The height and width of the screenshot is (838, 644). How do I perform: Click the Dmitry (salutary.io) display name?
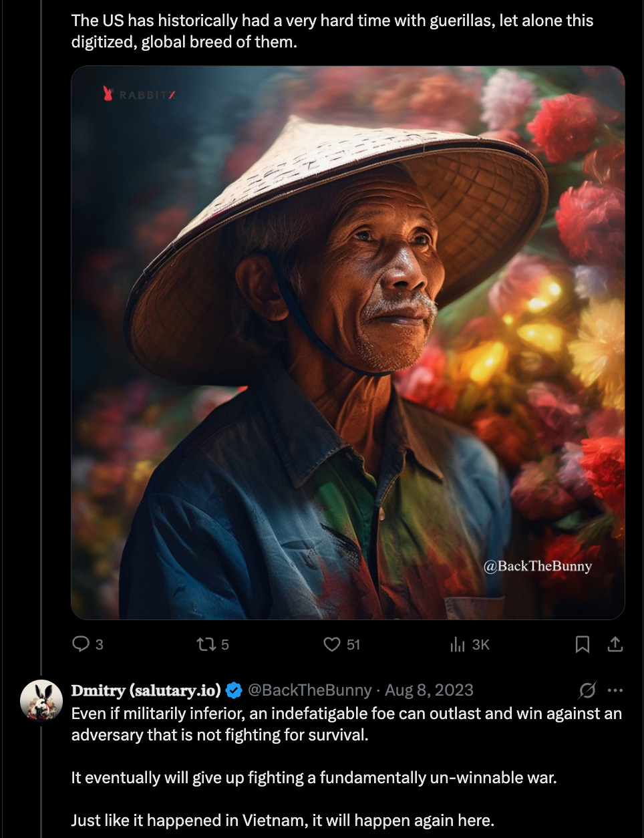146,690
